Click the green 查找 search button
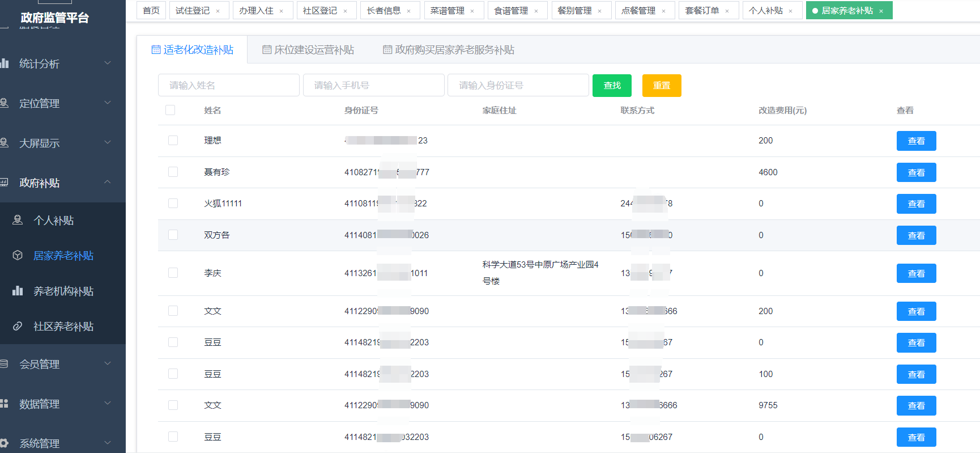This screenshot has width=980, height=453. 612,86
